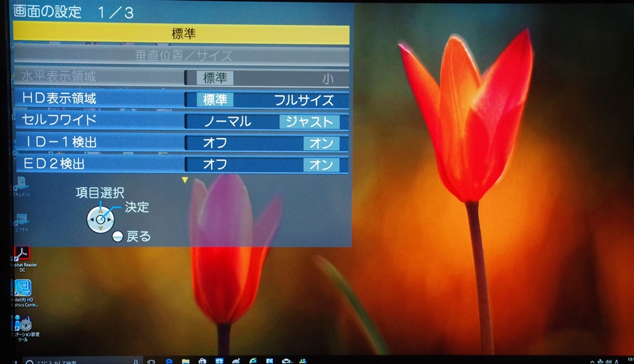
Task: Click the 決定 label
Action: pyautogui.click(x=137, y=207)
